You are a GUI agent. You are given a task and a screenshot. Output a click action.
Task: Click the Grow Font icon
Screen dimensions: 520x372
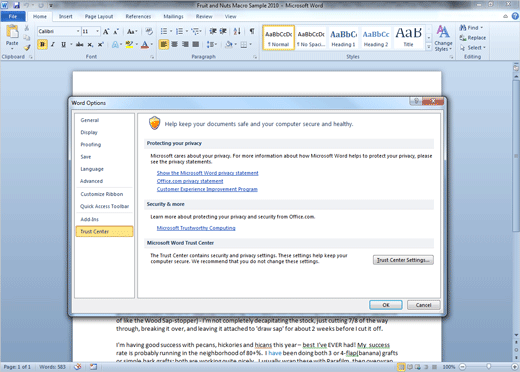(106, 32)
